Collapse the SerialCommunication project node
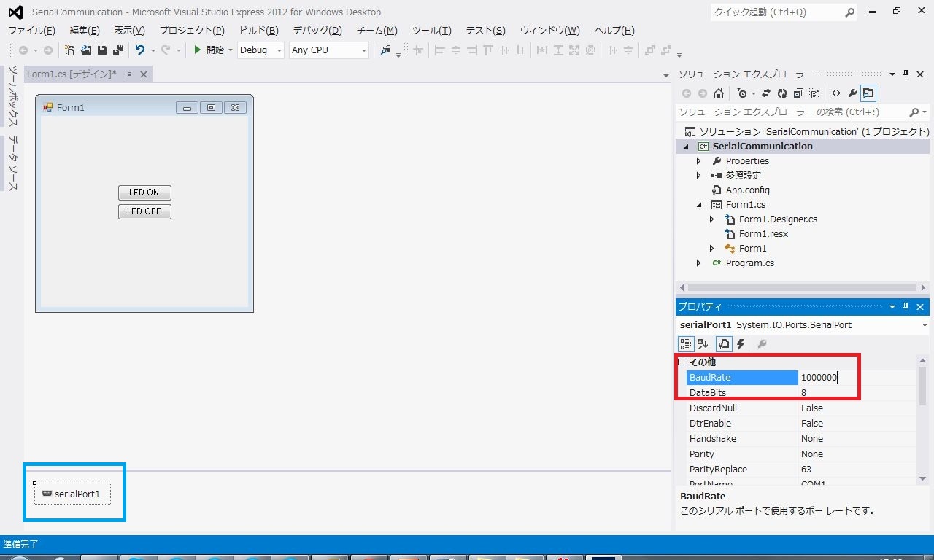The width and height of the screenshot is (934, 560). pos(686,146)
